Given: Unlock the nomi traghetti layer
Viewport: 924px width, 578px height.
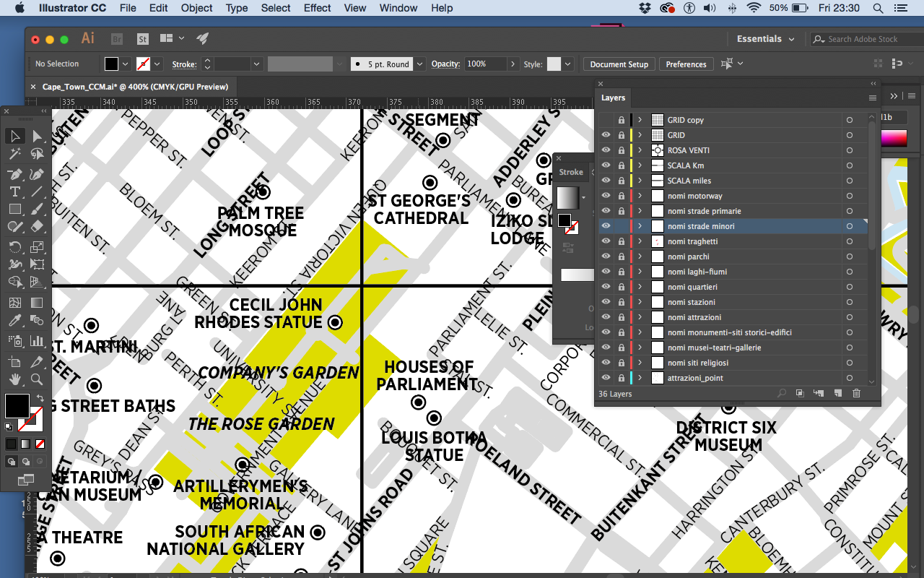Looking at the screenshot, I should pyautogui.click(x=621, y=241).
